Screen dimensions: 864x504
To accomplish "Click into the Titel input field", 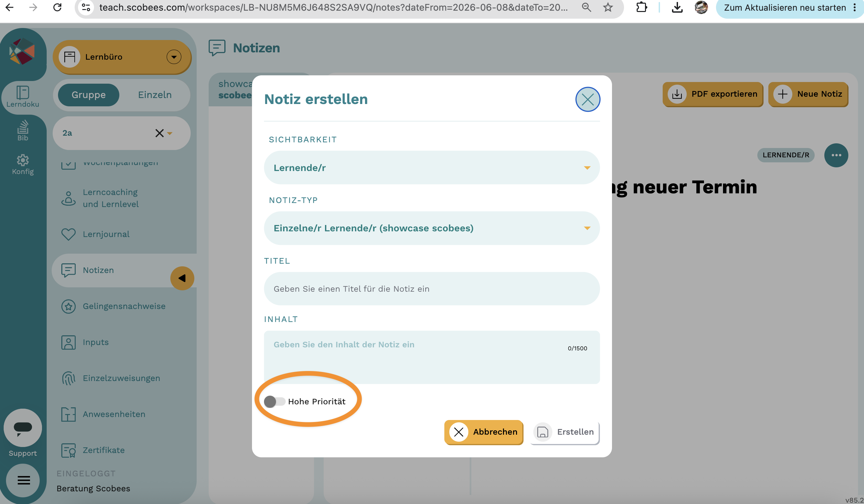I will [432, 289].
